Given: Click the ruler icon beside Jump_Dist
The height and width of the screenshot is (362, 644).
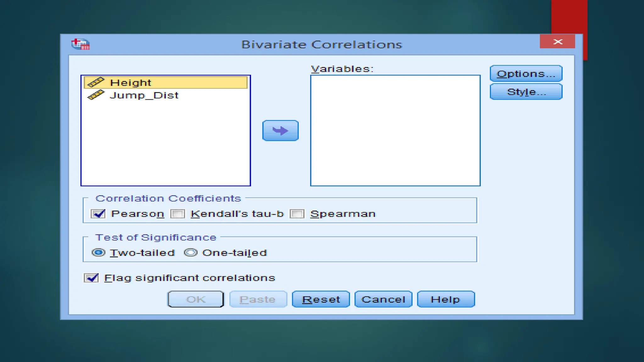Looking at the screenshot, I should coord(96,95).
